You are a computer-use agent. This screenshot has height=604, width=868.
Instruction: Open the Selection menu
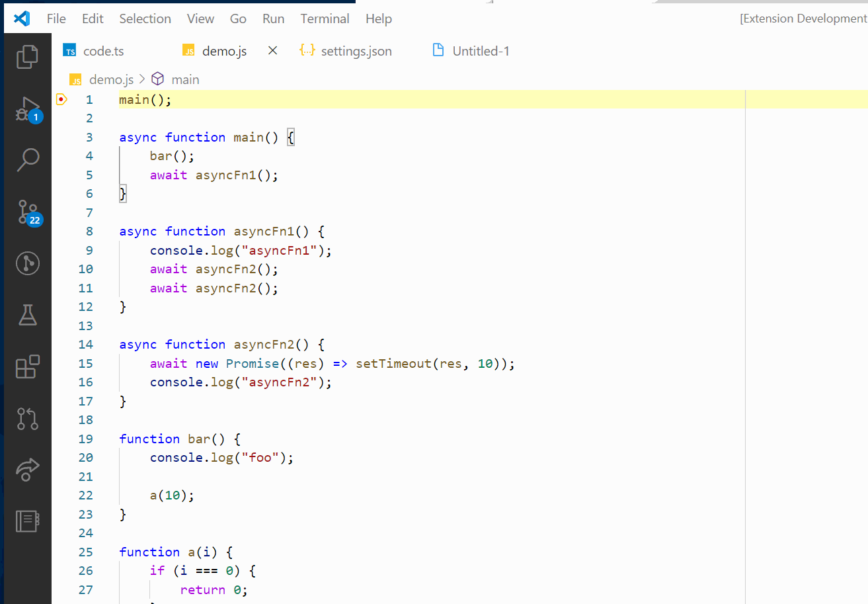(x=145, y=19)
